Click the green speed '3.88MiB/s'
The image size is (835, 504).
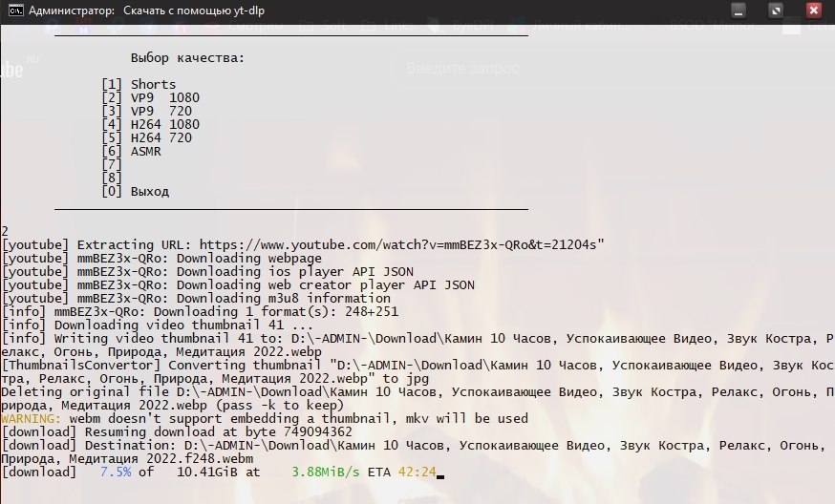click(x=326, y=472)
